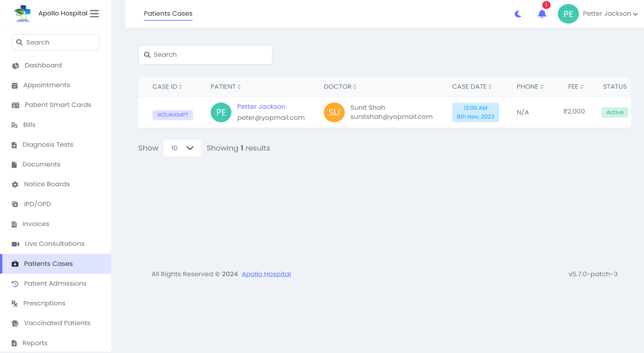Click the table search field
The image size is (644, 353).
coord(205,54)
